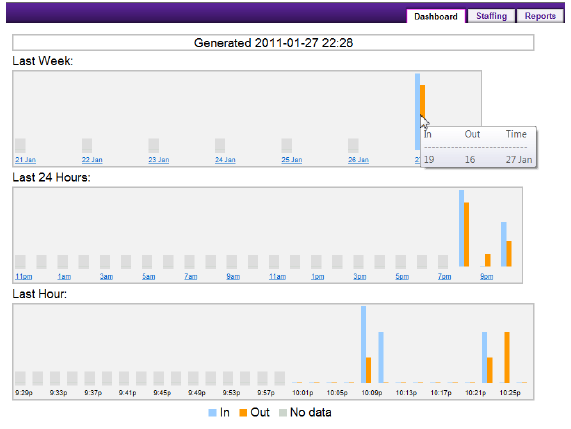Click the orange Out bar at 10:25p
The width and height of the screenshot is (571, 429).
(x=507, y=357)
